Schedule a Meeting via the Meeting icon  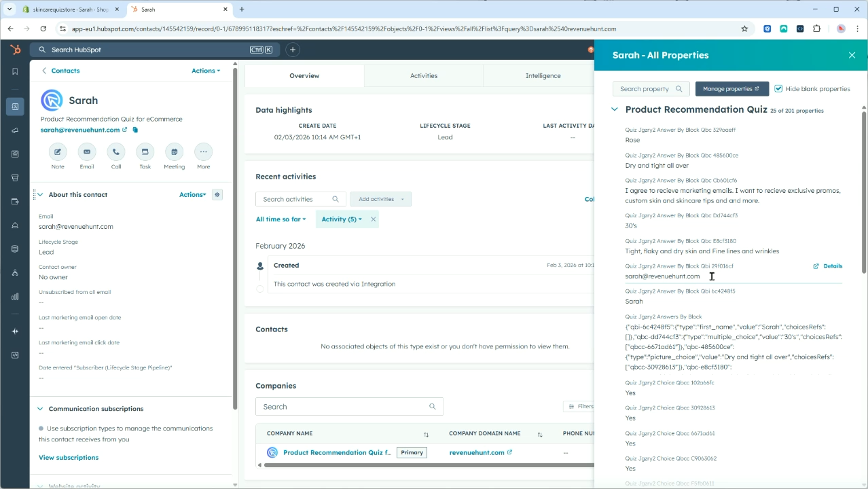[x=174, y=152]
